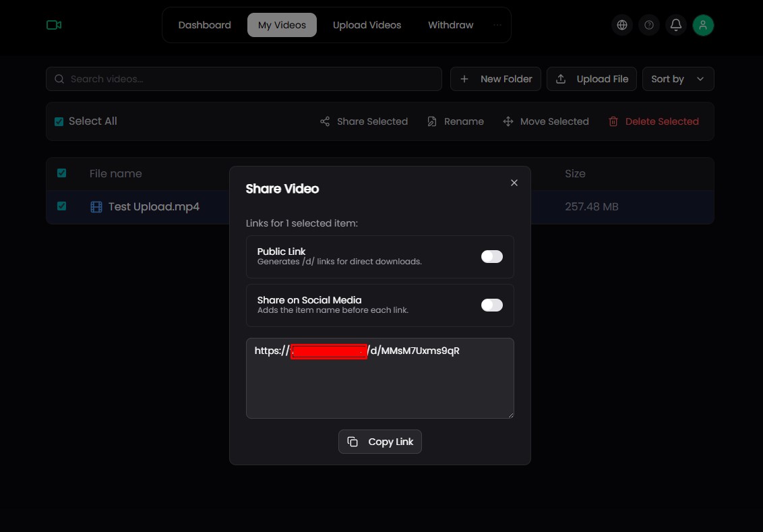Open the language globe icon
Image resolution: width=763 pixels, height=532 pixels.
click(x=622, y=25)
